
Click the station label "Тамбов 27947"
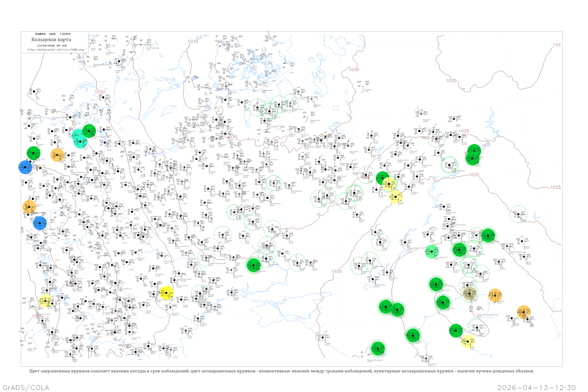pyautogui.click(x=361, y=221)
